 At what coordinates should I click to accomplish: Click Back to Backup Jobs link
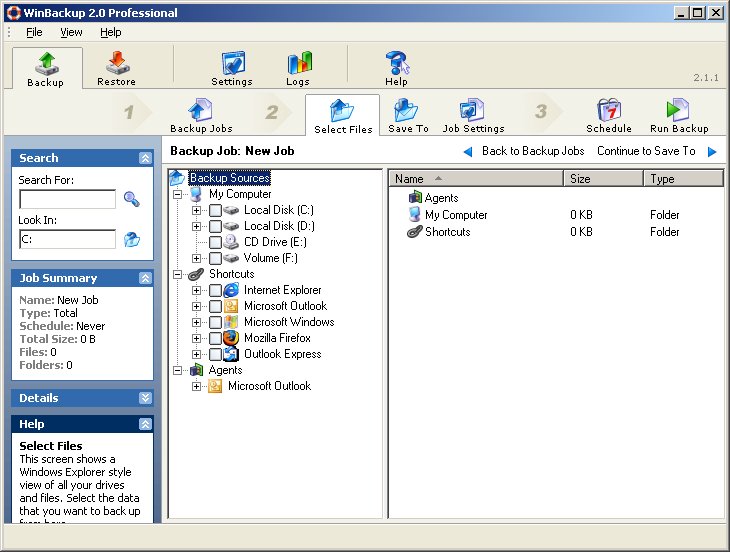(531, 151)
